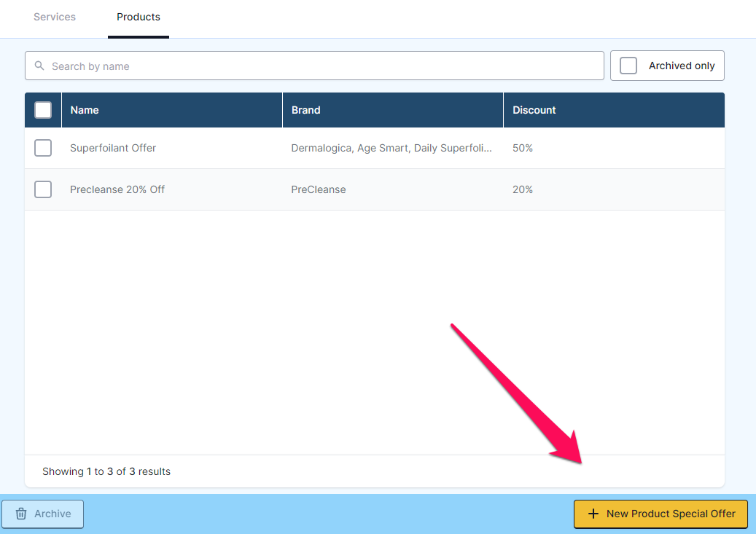756x534 pixels.
Task: Click the Discount column header
Action: click(x=534, y=110)
